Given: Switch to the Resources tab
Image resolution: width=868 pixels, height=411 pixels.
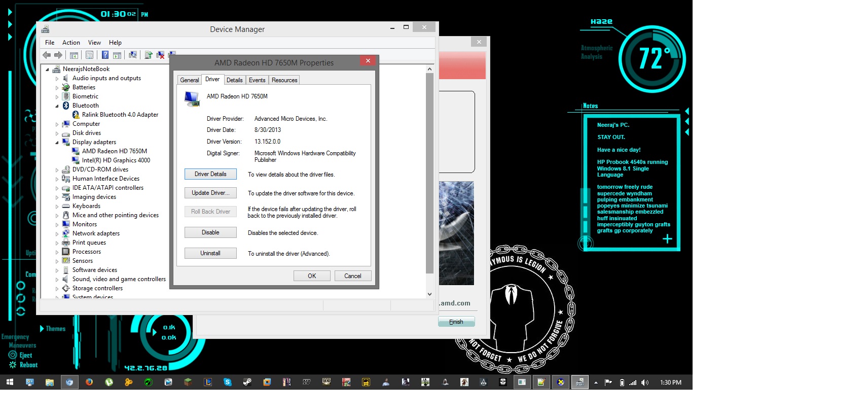Looking at the screenshot, I should coord(284,80).
